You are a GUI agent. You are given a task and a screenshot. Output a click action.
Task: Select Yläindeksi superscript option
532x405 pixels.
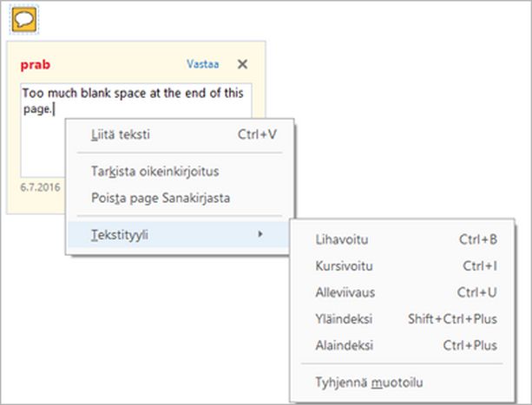[345, 319]
